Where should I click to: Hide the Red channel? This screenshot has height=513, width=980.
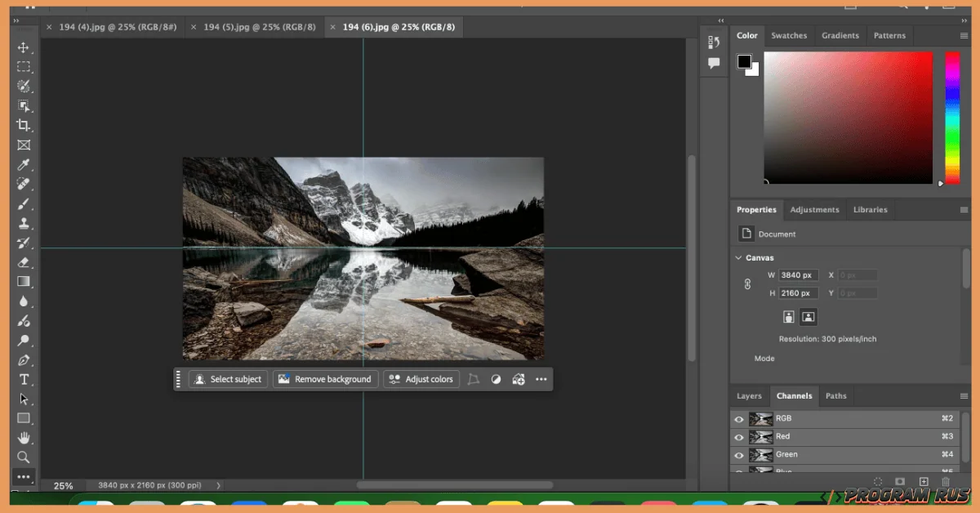click(738, 436)
